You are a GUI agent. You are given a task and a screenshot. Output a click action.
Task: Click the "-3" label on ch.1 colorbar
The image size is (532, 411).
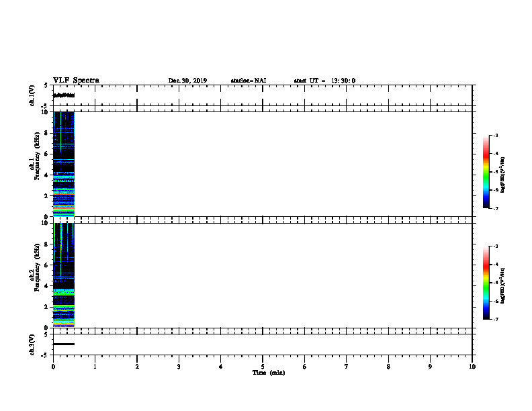point(496,135)
